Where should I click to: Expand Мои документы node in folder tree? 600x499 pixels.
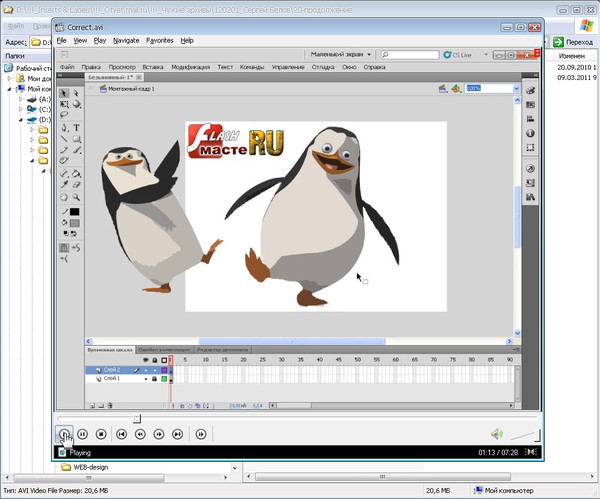click(x=9, y=78)
